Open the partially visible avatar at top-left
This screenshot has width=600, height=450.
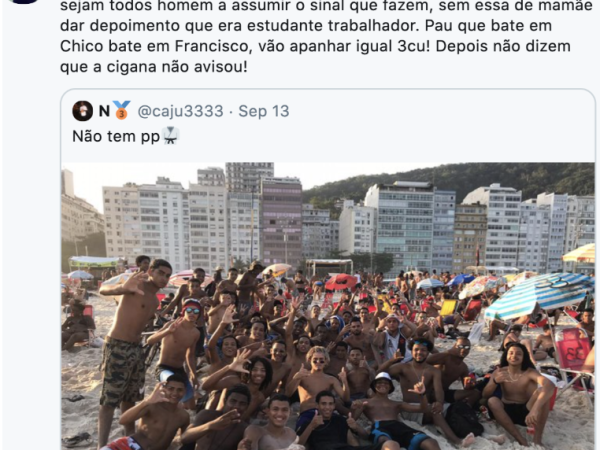(x=24, y=2)
